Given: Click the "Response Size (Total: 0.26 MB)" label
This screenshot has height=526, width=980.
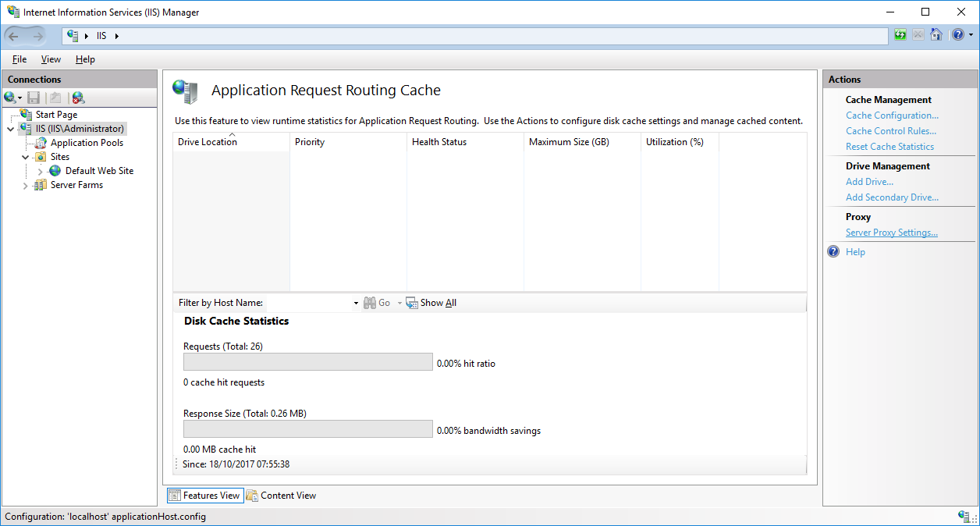Looking at the screenshot, I should click(x=245, y=414).
